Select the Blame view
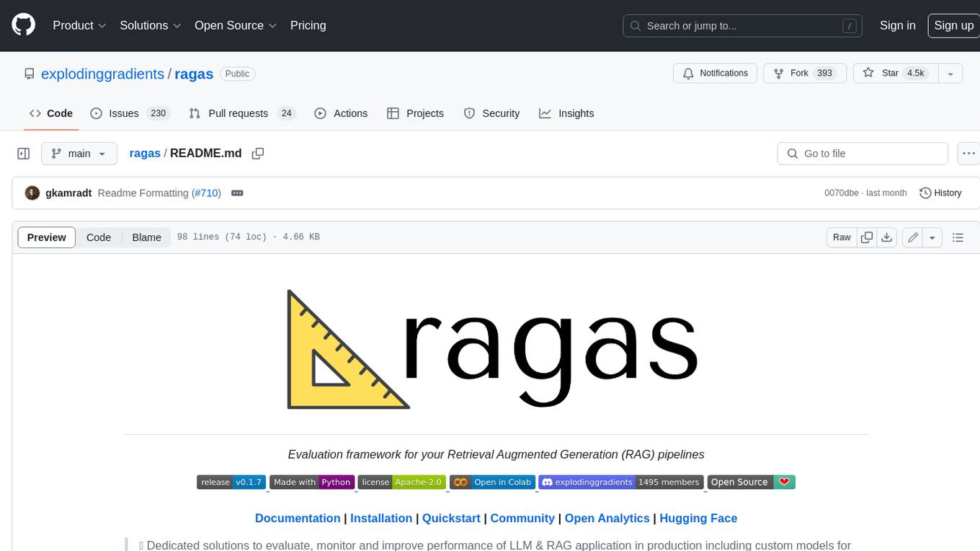Viewport: 980px width, 551px height. 146,237
